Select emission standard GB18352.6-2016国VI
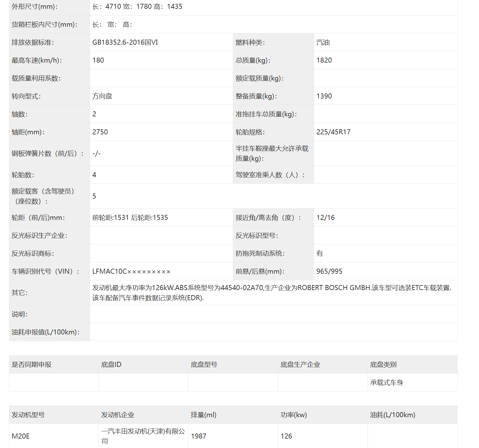 pyautogui.click(x=125, y=42)
